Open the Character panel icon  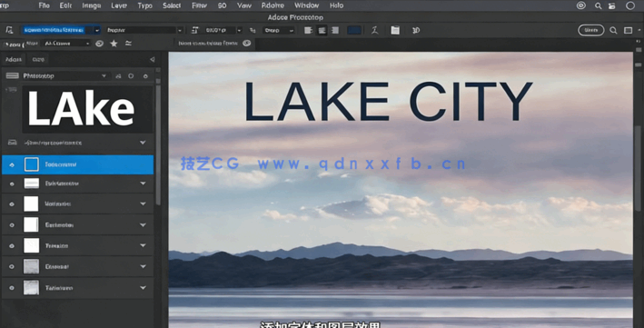coord(395,30)
